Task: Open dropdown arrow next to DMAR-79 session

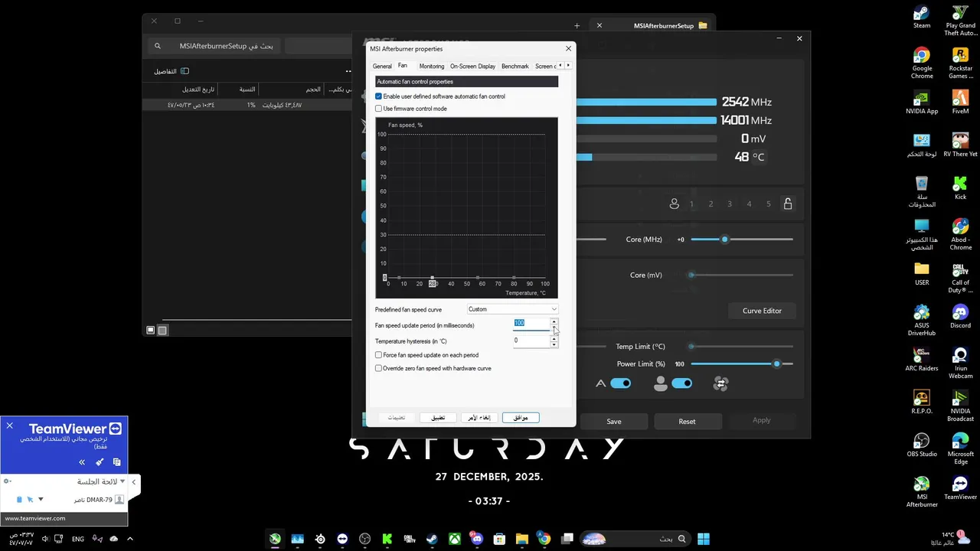Action: pos(41,500)
